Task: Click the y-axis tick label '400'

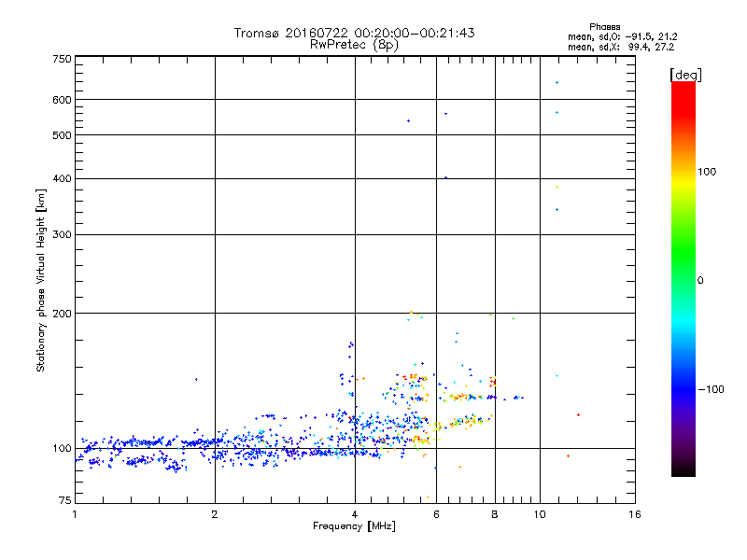Action: point(62,179)
